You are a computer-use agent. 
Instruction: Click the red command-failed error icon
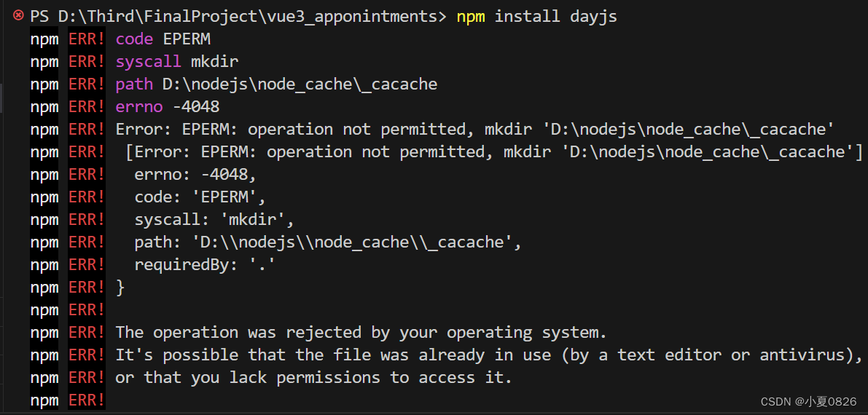[18, 16]
